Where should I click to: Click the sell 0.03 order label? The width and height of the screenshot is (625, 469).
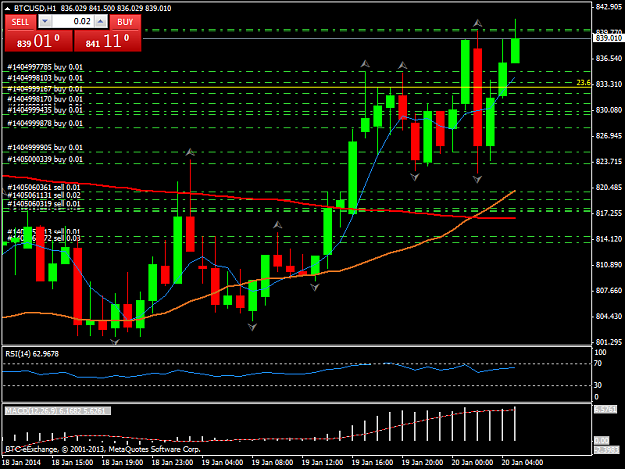44,238
